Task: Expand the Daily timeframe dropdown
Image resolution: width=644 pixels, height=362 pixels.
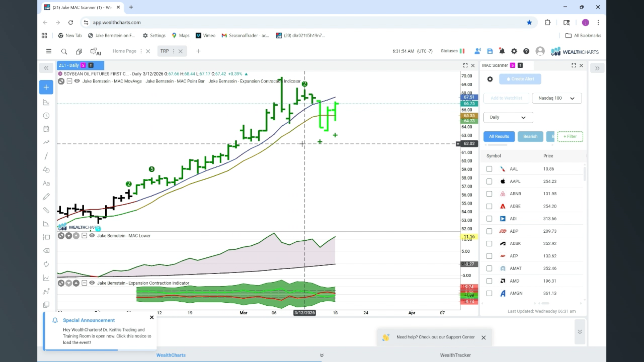Action: tap(508, 117)
